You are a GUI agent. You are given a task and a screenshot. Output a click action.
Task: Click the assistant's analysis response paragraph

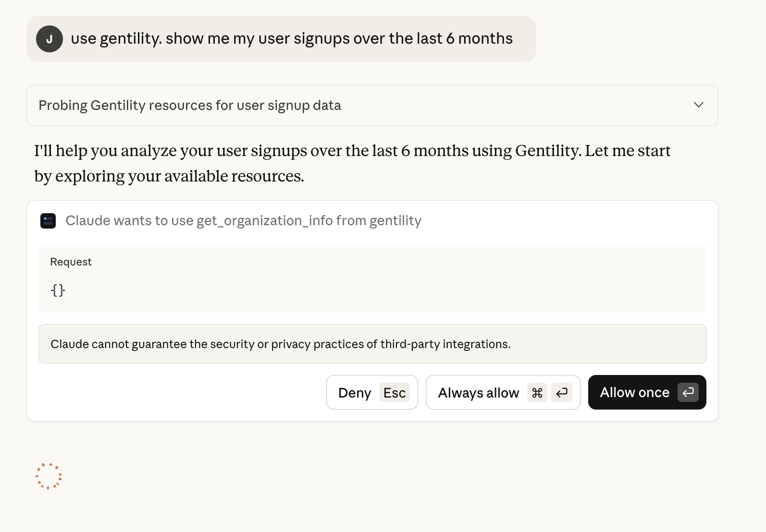pos(352,163)
